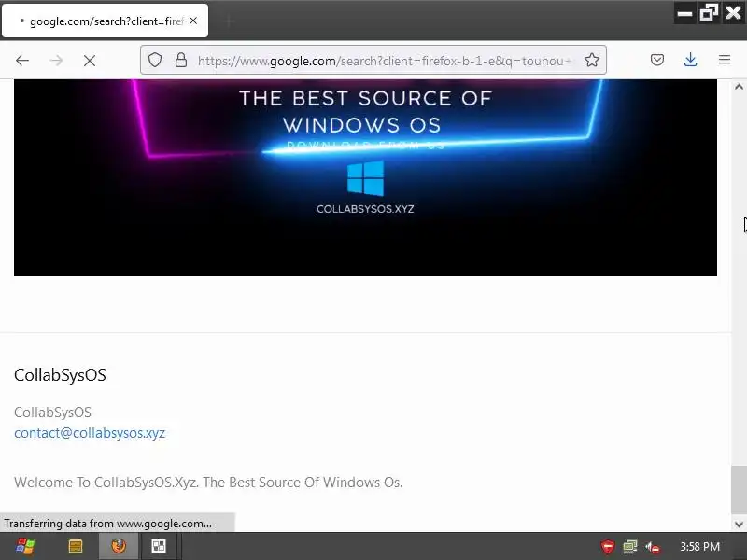The height and width of the screenshot is (560, 747).
Task: Open the file explorer taskbar icon
Action: tap(76, 546)
